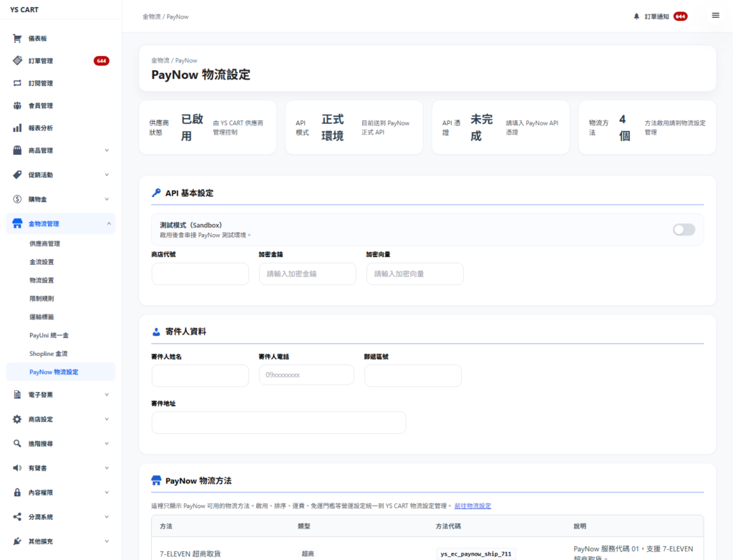Click the promotions tag icon
This screenshot has width=733, height=560.
click(17, 175)
